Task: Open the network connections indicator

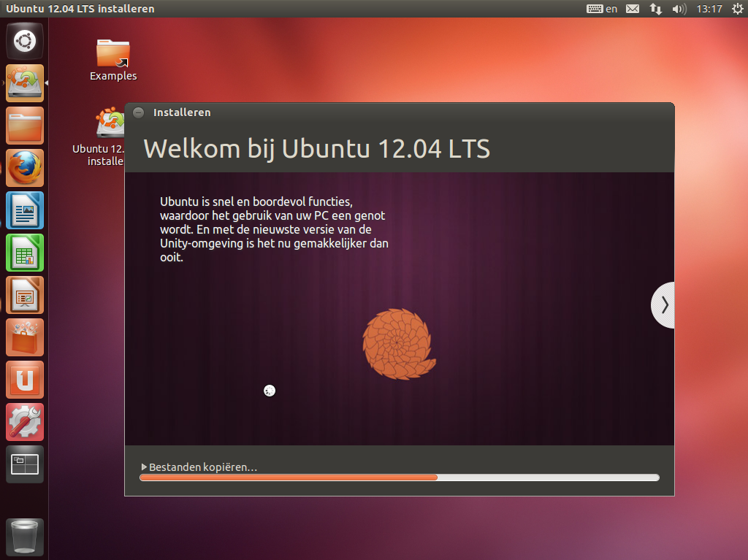Action: pyautogui.click(x=656, y=9)
